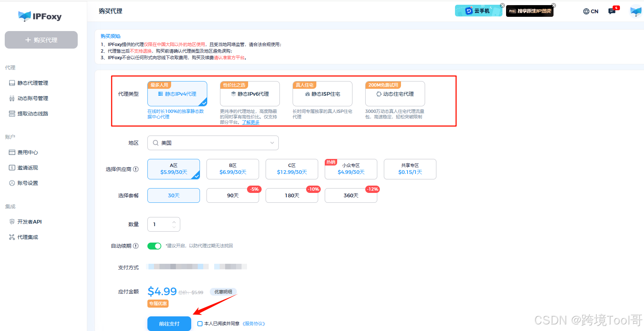This screenshot has width=644, height=331.
Task: Click the 专属优惠 tag
Action: (x=158, y=304)
